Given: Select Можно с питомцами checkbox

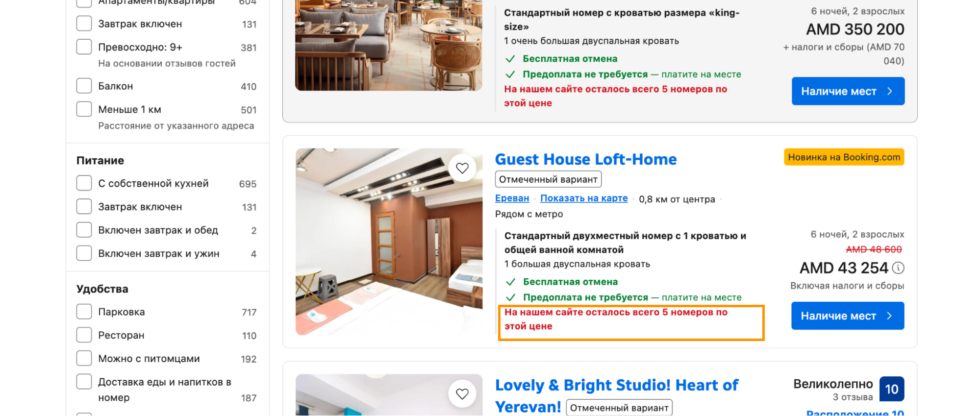Looking at the screenshot, I should point(84,358).
